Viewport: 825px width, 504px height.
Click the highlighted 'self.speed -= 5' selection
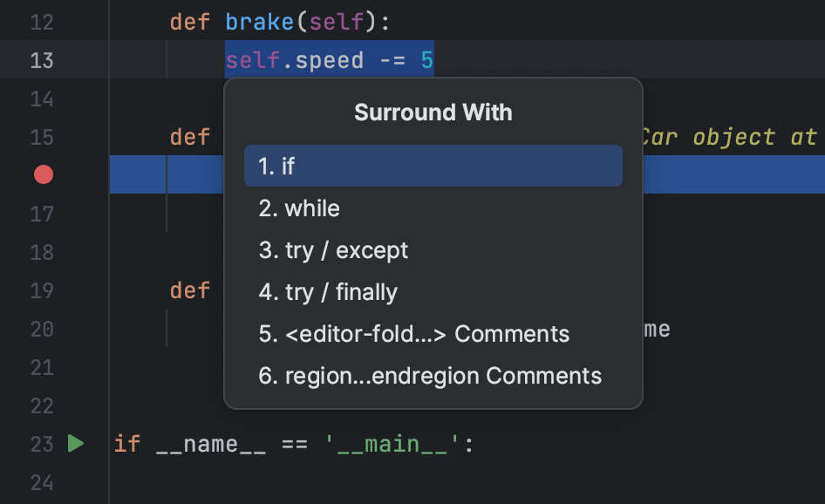click(329, 60)
